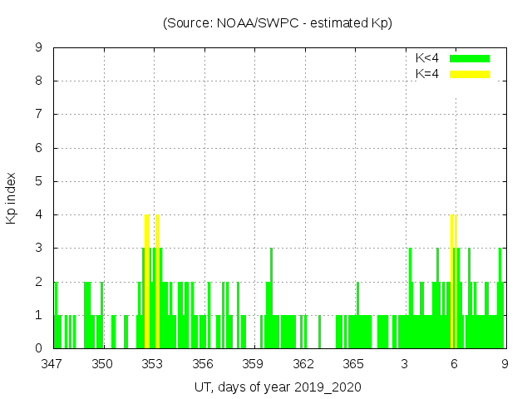Click the first yellow bar near day 353

147,283
